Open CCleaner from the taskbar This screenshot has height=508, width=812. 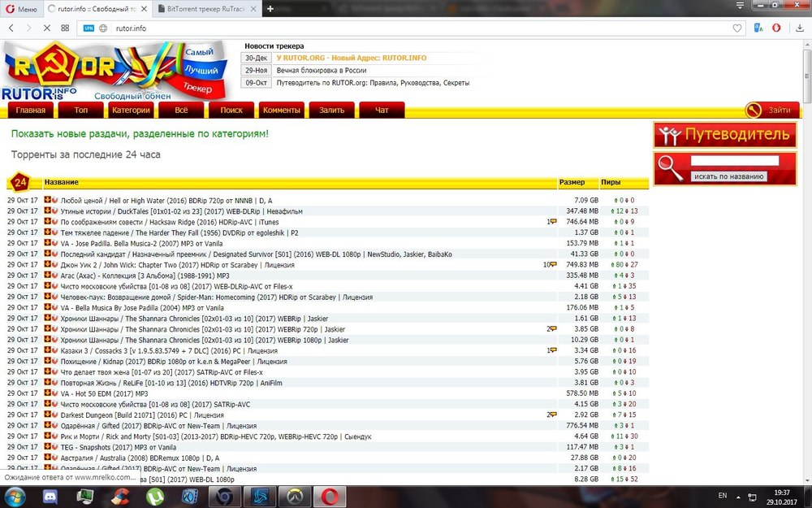click(x=120, y=497)
